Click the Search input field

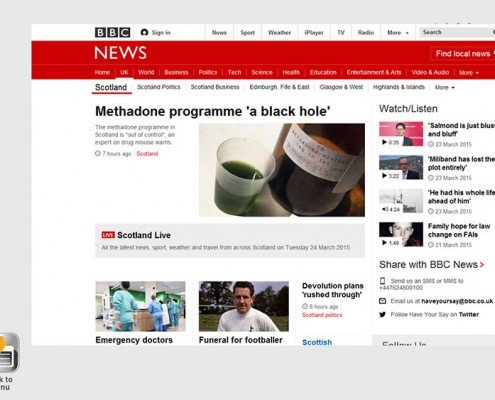(457, 32)
